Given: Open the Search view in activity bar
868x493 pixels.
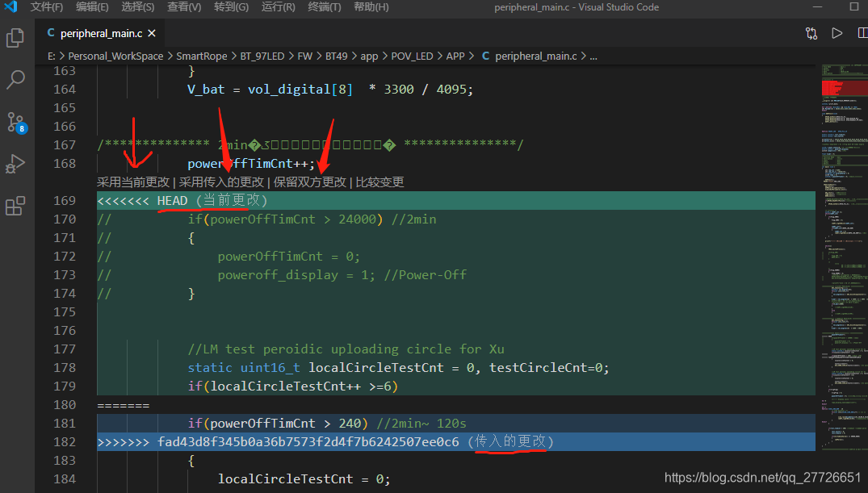Looking at the screenshot, I should tap(15, 80).
